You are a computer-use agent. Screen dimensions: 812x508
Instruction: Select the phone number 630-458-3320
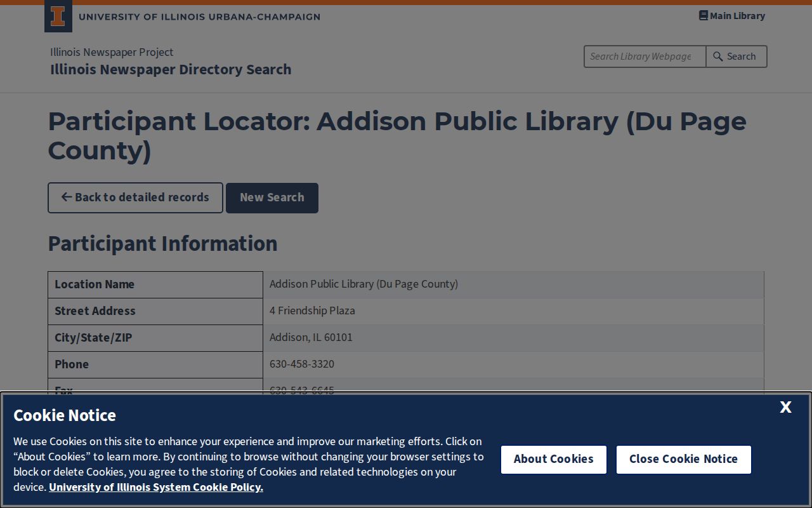[302, 364]
